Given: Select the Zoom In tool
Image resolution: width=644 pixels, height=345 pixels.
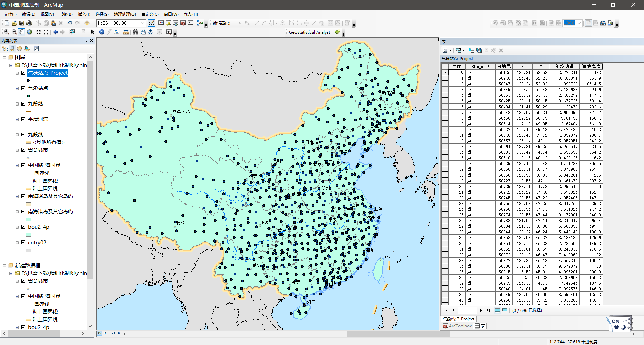Looking at the screenshot, I should coord(7,32).
